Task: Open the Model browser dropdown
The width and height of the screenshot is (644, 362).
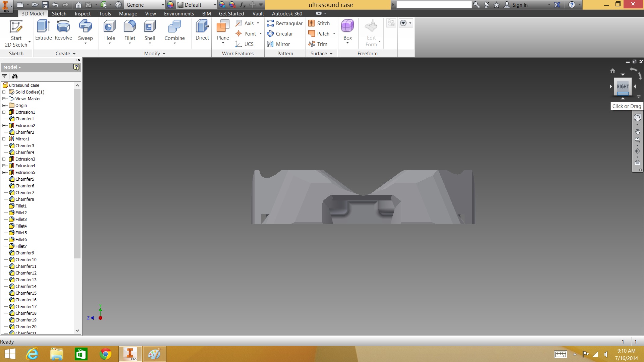Action: click(12, 67)
